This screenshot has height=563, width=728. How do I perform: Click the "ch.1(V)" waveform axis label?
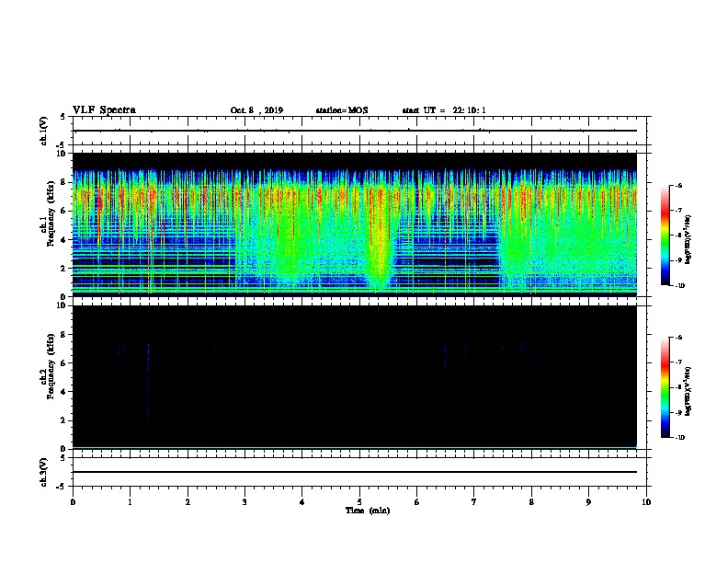(x=43, y=131)
